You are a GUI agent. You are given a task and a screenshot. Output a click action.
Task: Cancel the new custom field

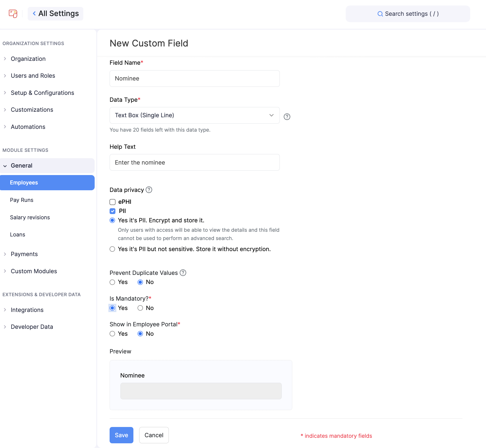(x=154, y=435)
